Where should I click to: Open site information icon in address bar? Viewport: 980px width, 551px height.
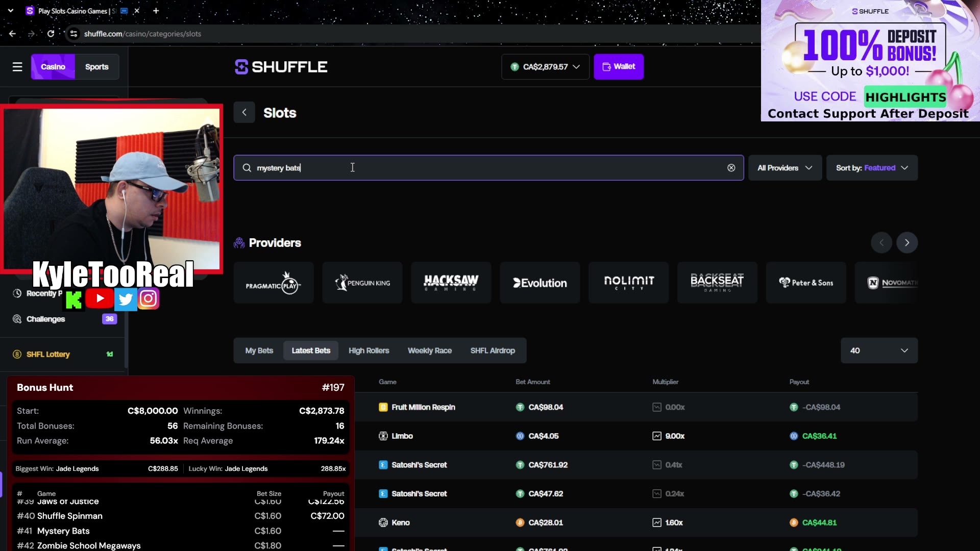pyautogui.click(x=73, y=34)
